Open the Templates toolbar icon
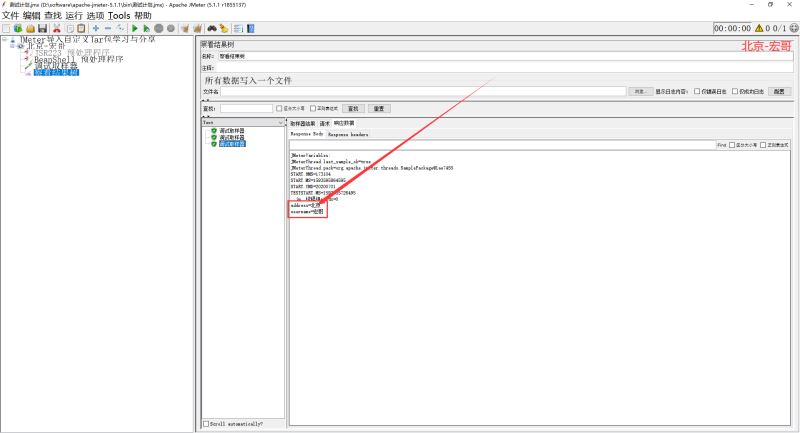The width and height of the screenshot is (800, 433). point(18,29)
